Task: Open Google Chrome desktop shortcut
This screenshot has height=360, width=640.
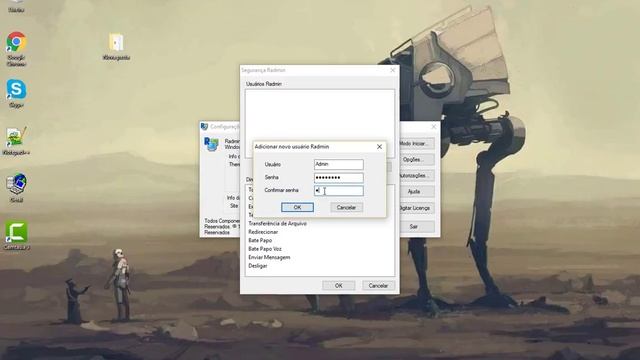Action: click(x=16, y=42)
